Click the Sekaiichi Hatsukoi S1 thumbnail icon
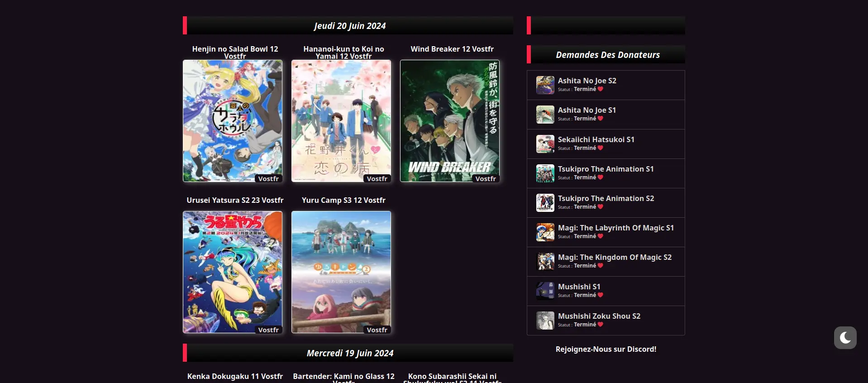 [x=545, y=144]
